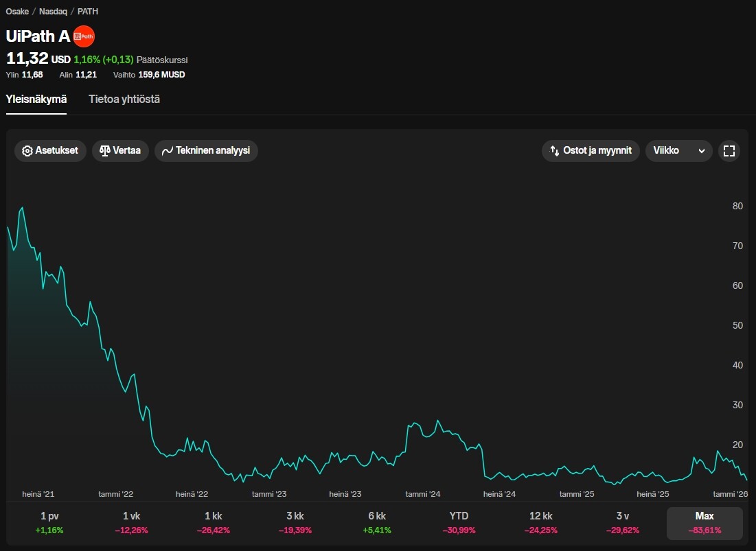Choose the 1 vk period
756x551 pixels.
click(130, 523)
